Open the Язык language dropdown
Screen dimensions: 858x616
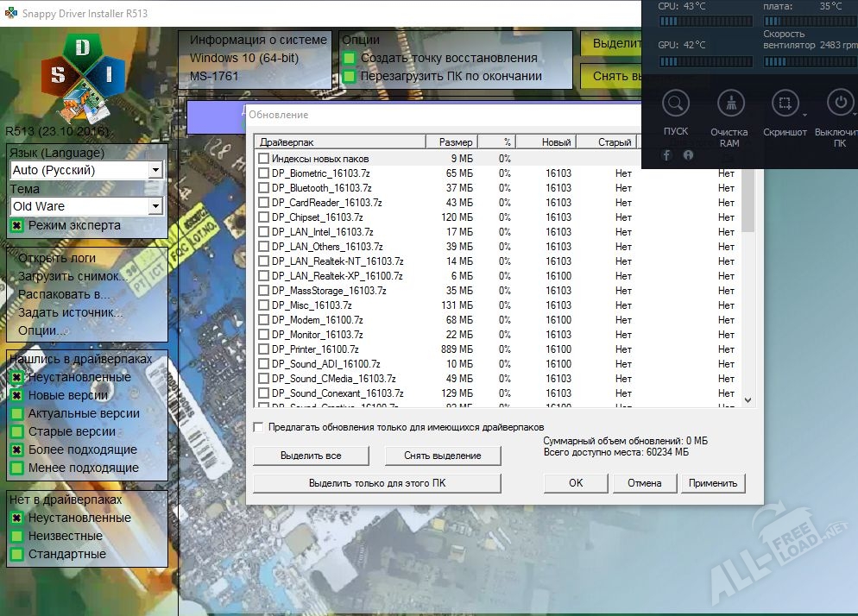click(x=155, y=170)
